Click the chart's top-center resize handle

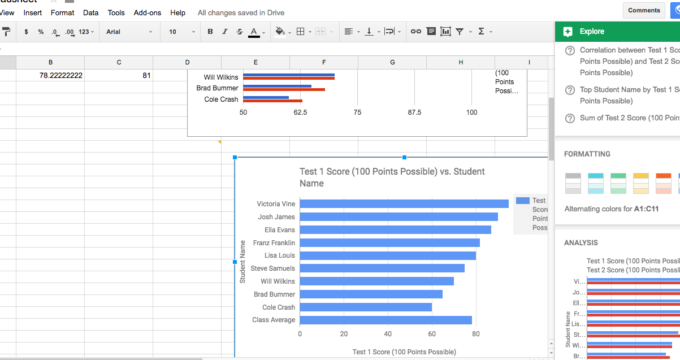[404, 157]
